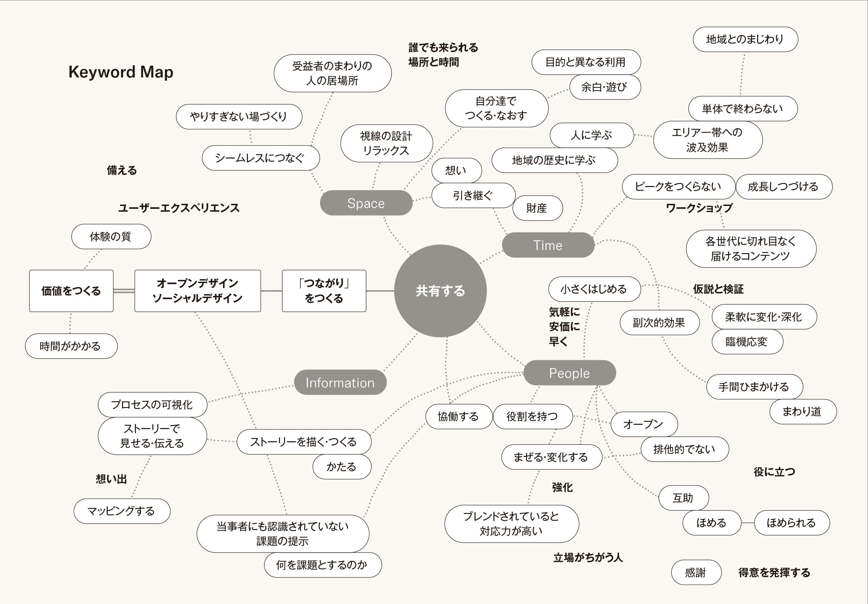Click the People category node
The width and height of the screenshot is (868, 604).
569,373
